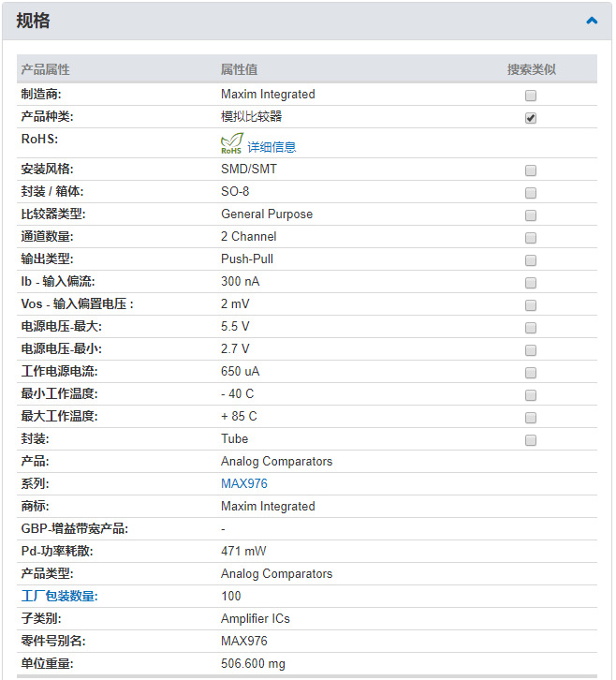This screenshot has width=616, height=680.
Task: Check the 最大工作温度 +85 C checkbox
Action: pos(531,418)
